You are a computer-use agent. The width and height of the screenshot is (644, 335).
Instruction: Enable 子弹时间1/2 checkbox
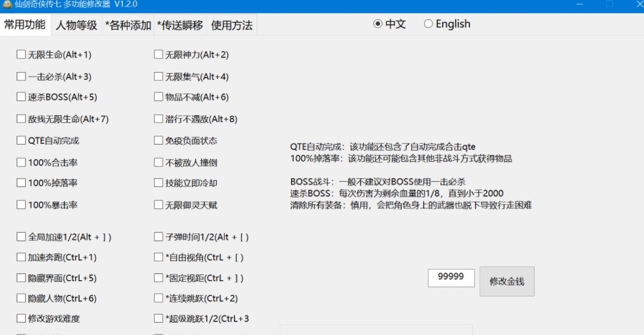click(x=158, y=237)
